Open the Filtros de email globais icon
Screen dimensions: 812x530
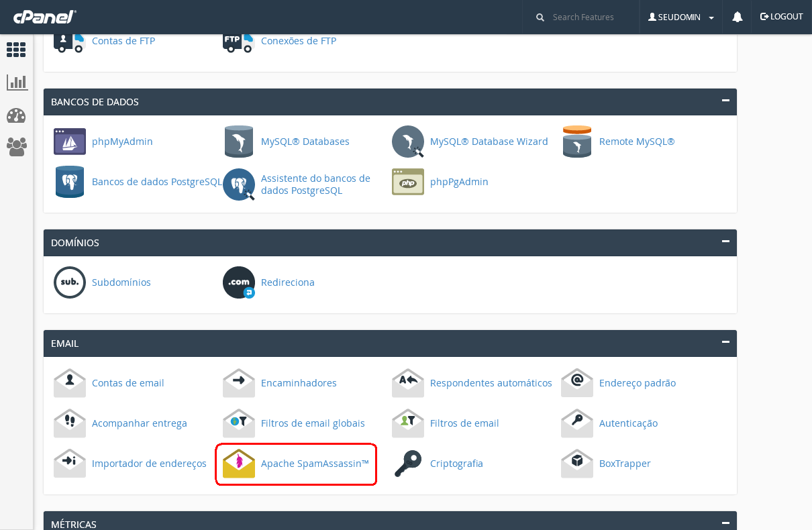(239, 423)
